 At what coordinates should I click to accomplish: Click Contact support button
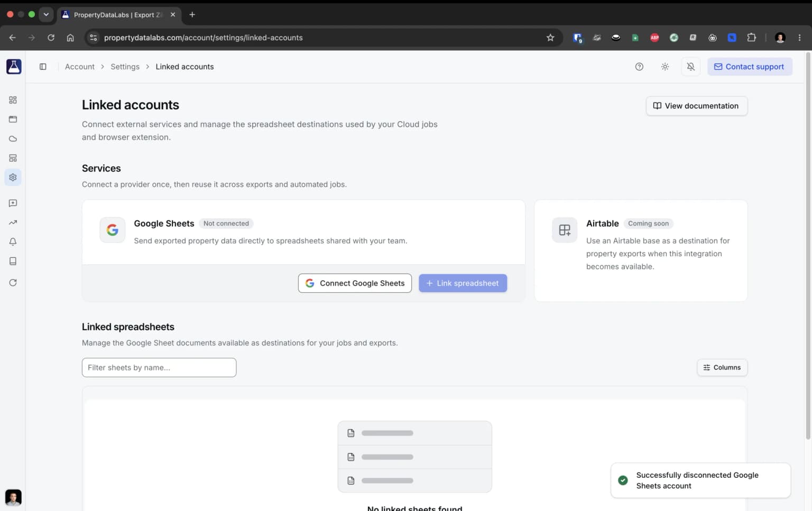pyautogui.click(x=750, y=67)
